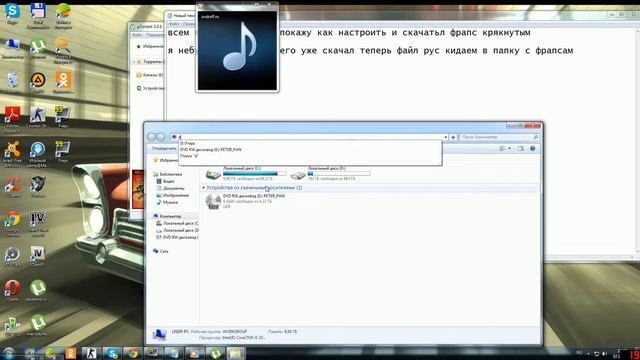Select Музыка library in the navigation pane

167,202
